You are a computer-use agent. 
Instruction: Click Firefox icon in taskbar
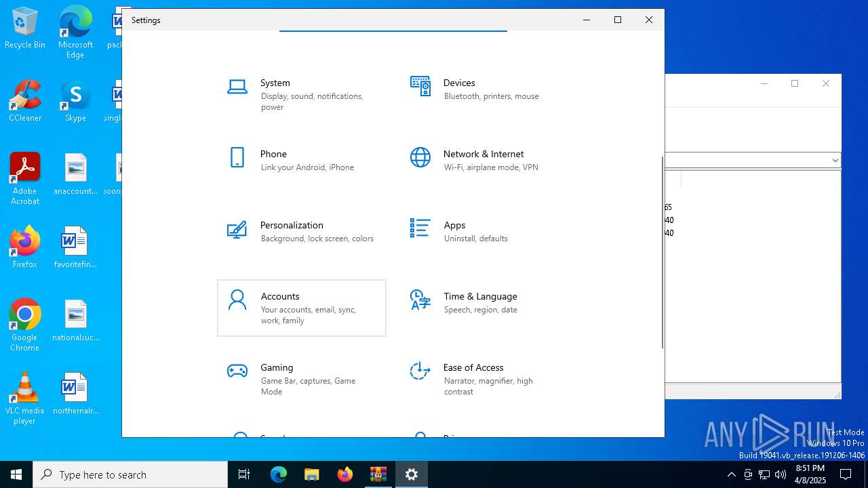(345, 474)
